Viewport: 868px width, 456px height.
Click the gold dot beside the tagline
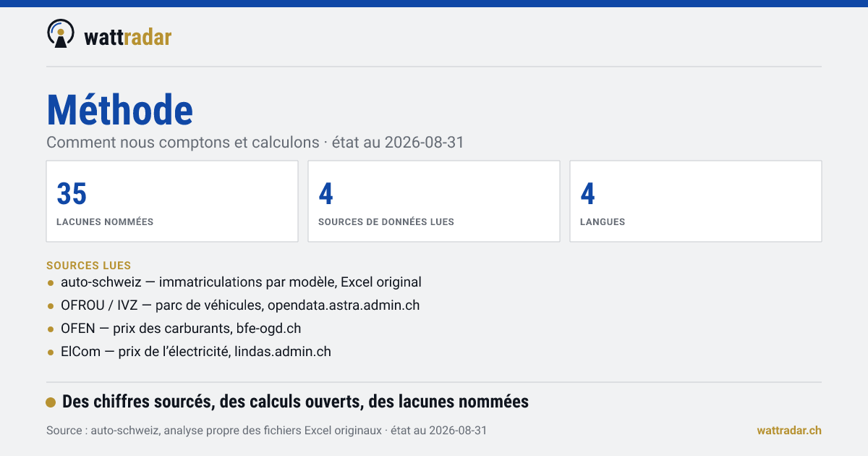[x=51, y=402]
